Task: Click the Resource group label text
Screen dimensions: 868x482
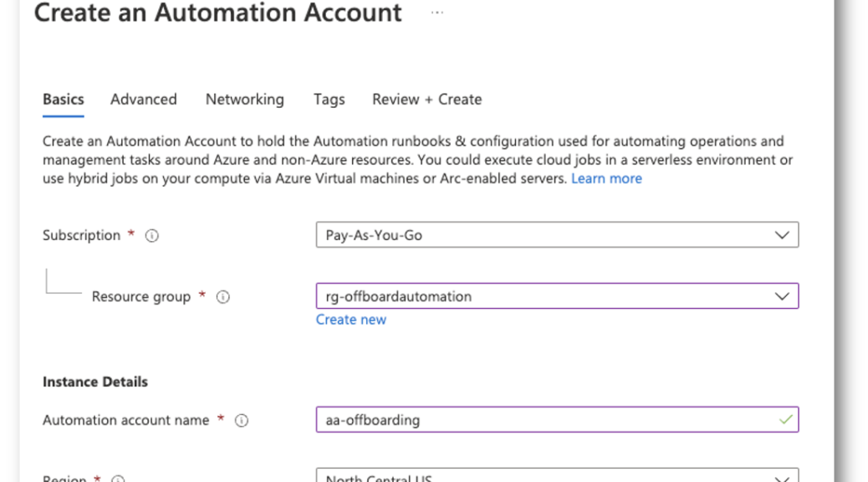Action: pos(141,297)
